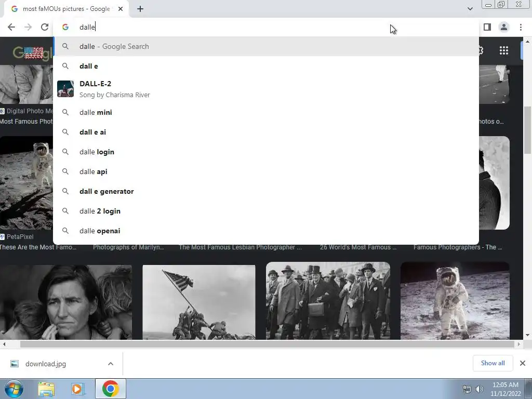The width and height of the screenshot is (532, 399).
Task: Click 'The Most Famous Lesbian Photographer' link
Action: click(x=240, y=247)
